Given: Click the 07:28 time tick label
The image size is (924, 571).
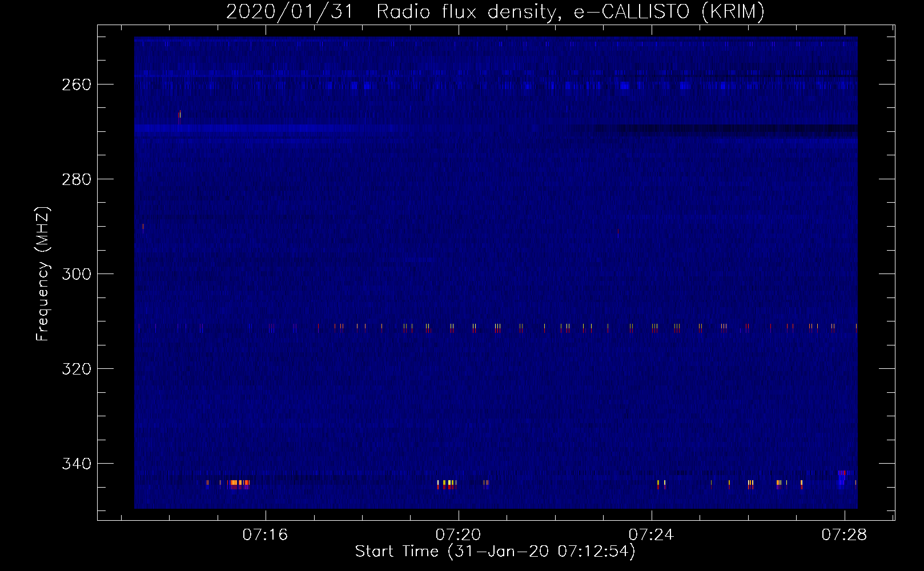Looking at the screenshot, I should (844, 535).
